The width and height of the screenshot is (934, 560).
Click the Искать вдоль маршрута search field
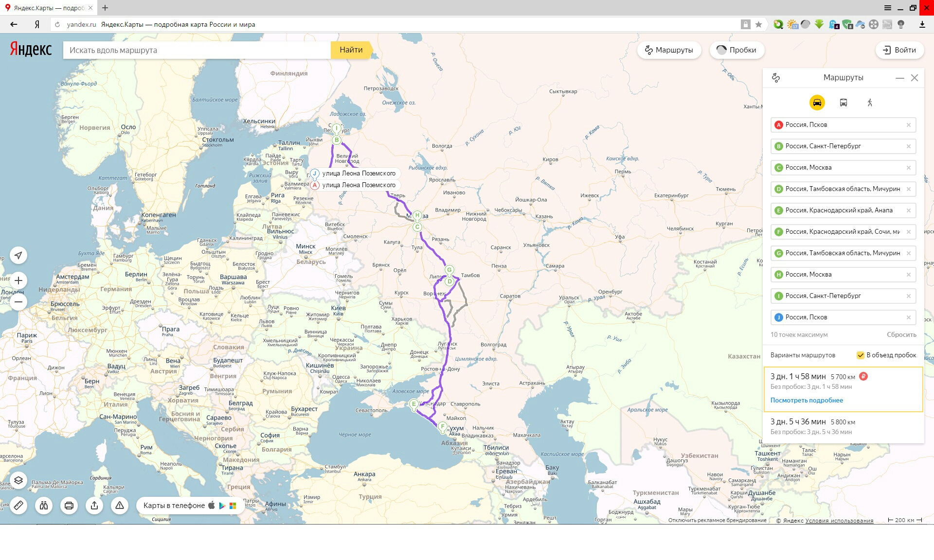click(x=197, y=50)
